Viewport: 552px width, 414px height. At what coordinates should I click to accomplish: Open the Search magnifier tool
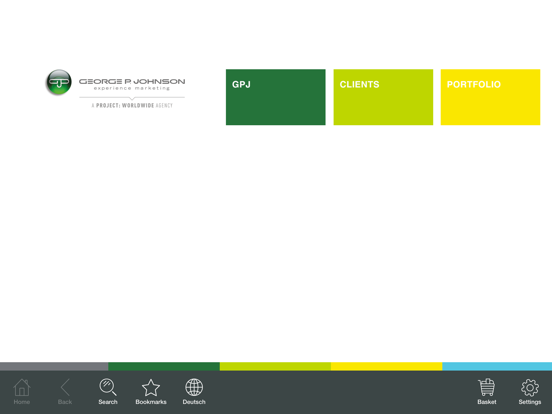(x=108, y=391)
